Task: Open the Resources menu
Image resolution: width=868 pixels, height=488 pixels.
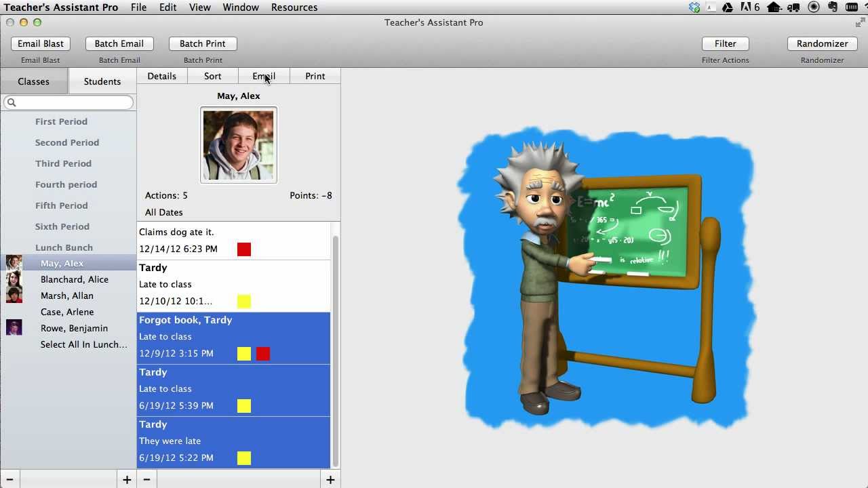Action: coord(294,7)
